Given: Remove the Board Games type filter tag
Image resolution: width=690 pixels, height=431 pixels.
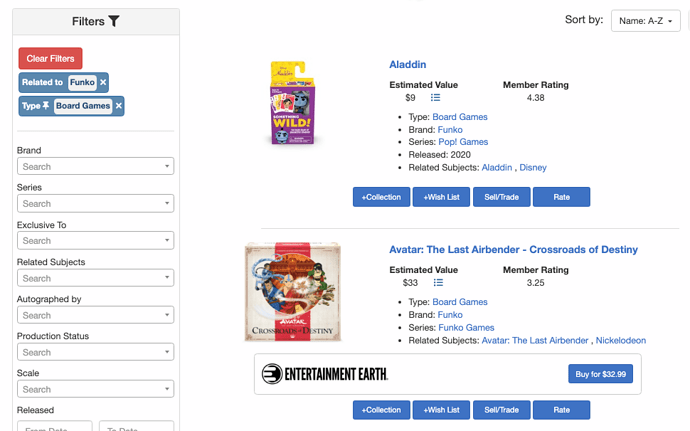Looking at the screenshot, I should [x=119, y=105].
